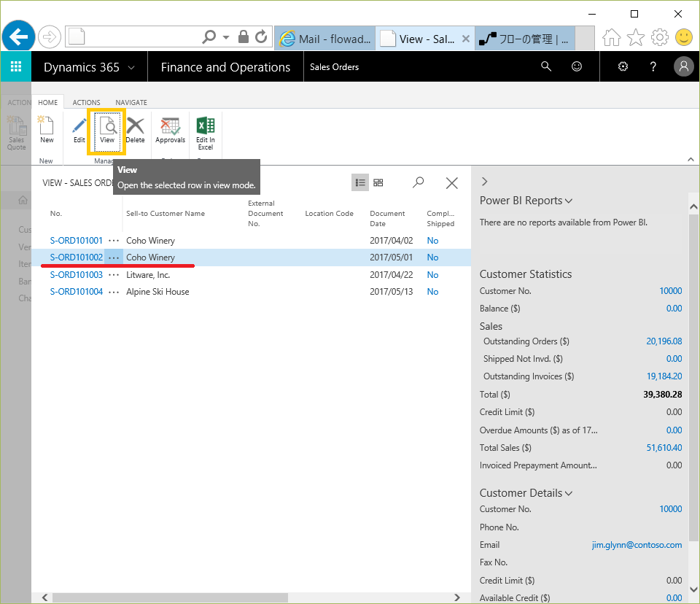The width and height of the screenshot is (700, 604).
Task: Click Total Sales value 51,610.40
Action: coord(664,448)
